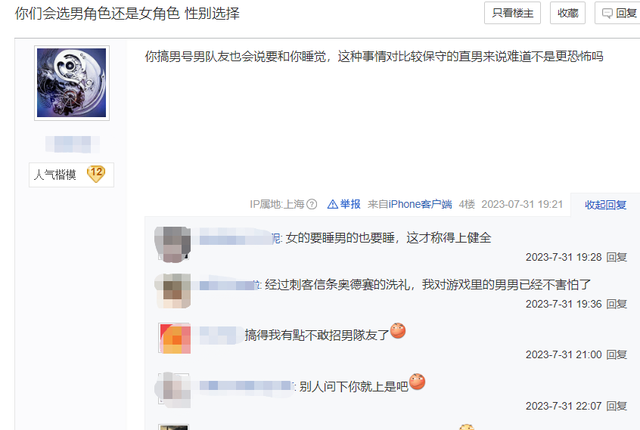Viewport: 640px width, 430px height.
Task: Click the IP属地 question mark help icon
Action: (x=312, y=204)
